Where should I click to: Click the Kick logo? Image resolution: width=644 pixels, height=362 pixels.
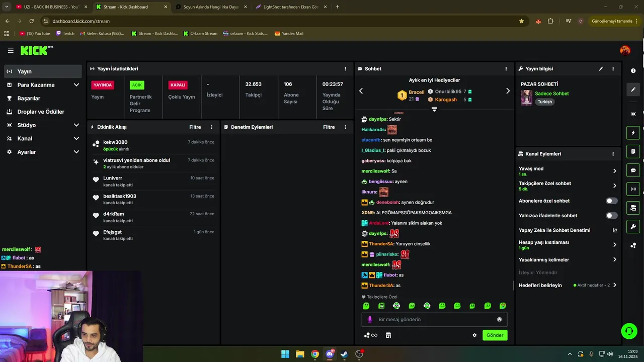click(x=36, y=50)
